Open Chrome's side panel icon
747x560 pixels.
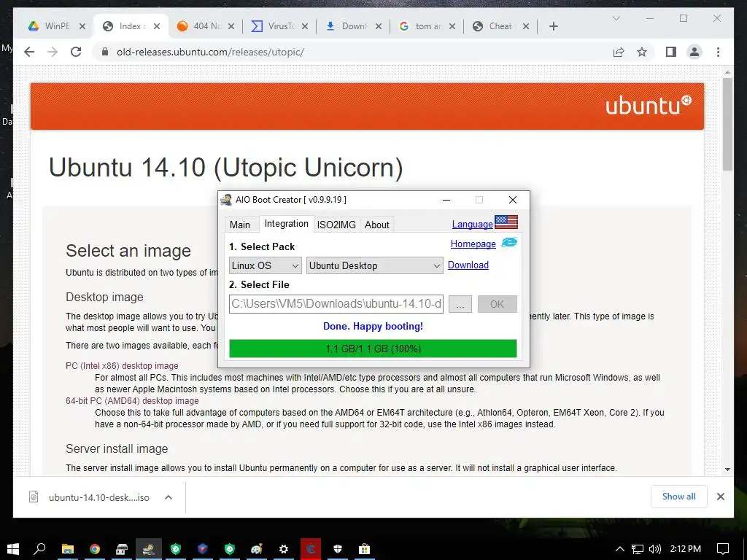pyautogui.click(x=671, y=52)
